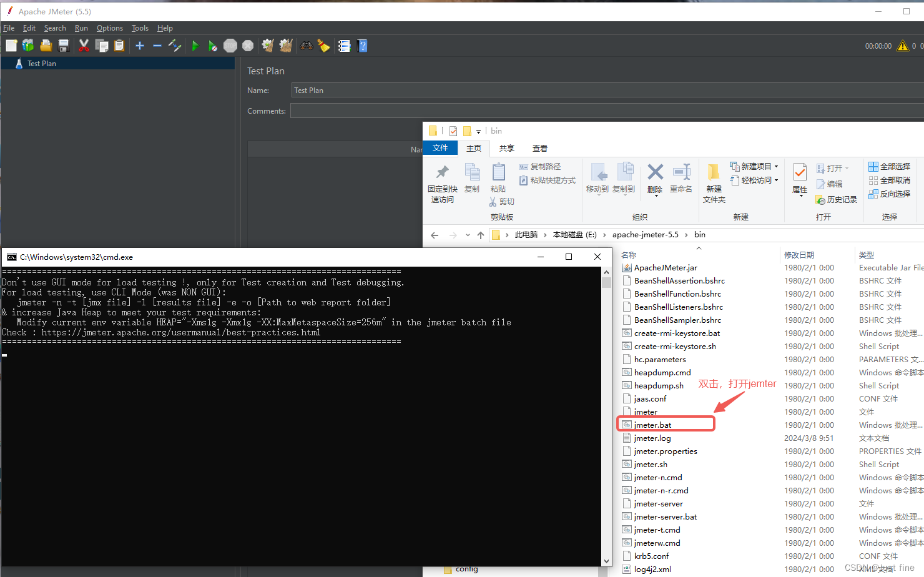Expand chevron after 此电脑 in address bar
The width and height of the screenshot is (924, 577).
[545, 235]
